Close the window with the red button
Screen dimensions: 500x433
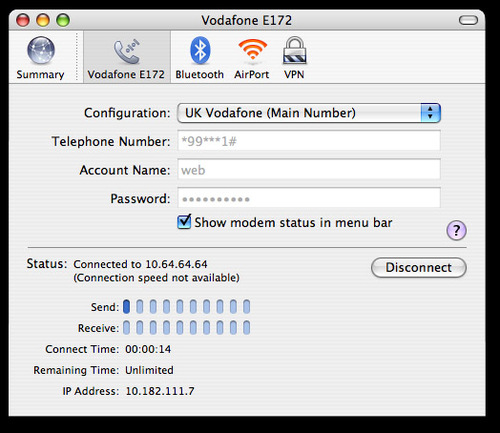tap(23, 20)
